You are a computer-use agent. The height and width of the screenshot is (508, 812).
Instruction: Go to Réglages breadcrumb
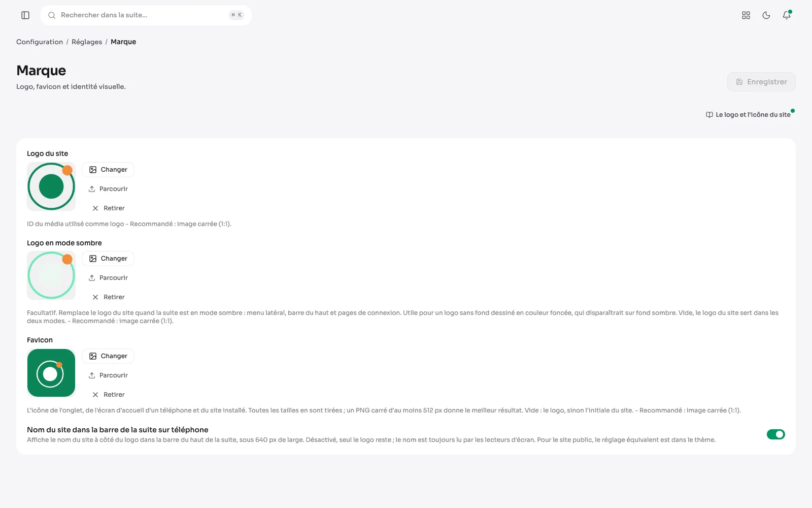87,42
